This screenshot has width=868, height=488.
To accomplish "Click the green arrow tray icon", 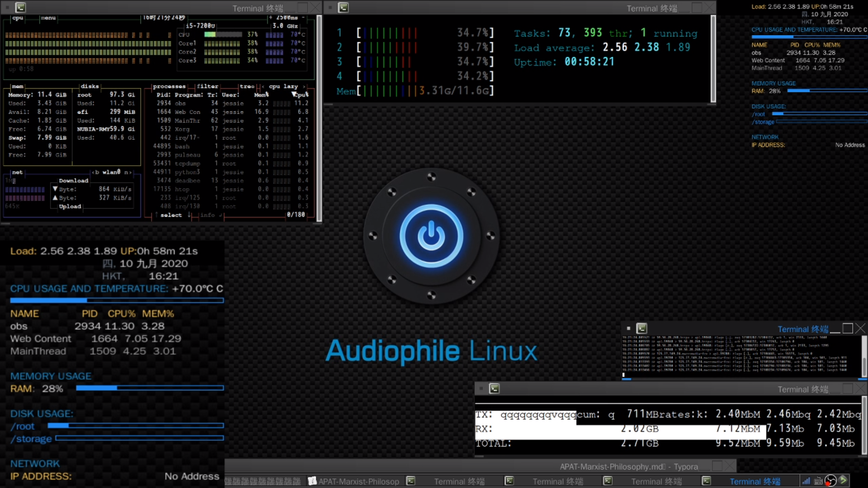I will (x=843, y=480).
